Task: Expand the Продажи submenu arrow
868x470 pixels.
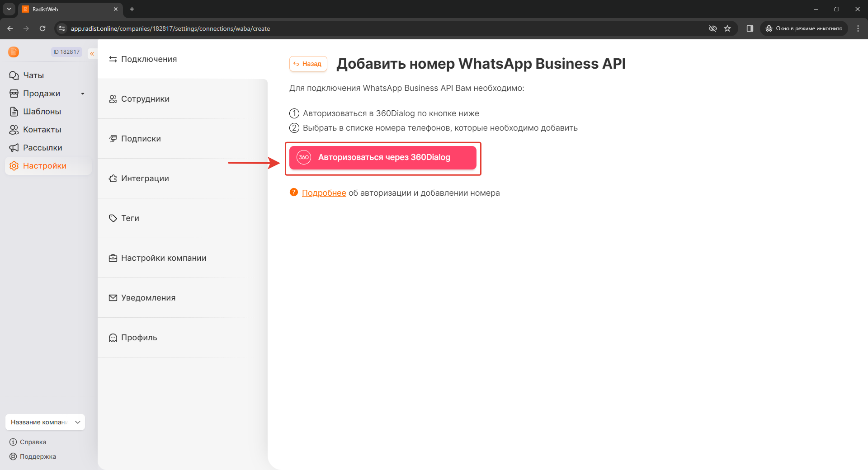Action: click(83, 94)
